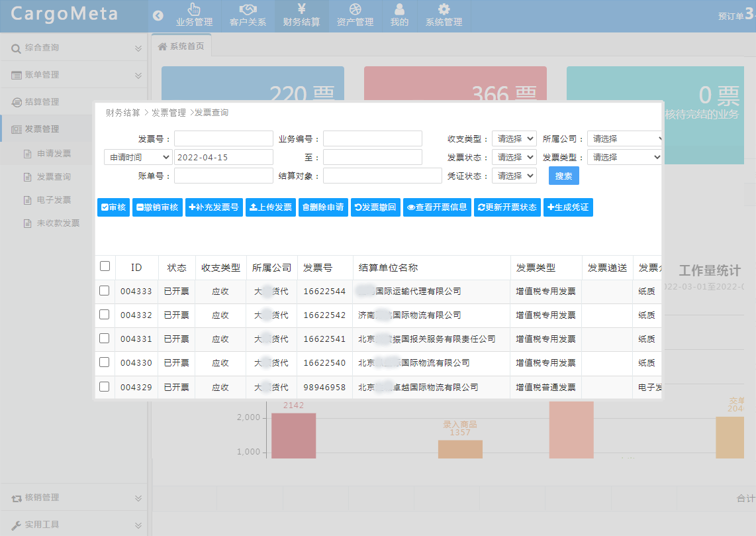This screenshot has height=536, width=756.
Task: Click the 上传发票 button
Action: pyautogui.click(x=271, y=207)
